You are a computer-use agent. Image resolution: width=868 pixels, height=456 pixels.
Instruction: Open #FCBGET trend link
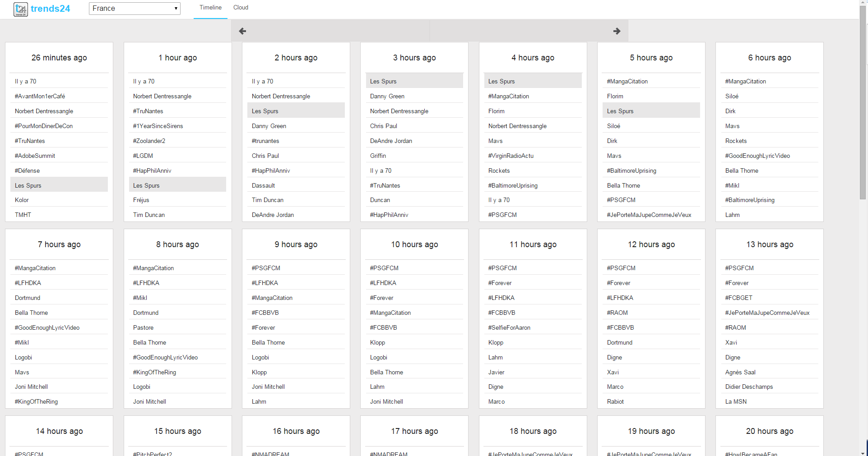point(739,298)
